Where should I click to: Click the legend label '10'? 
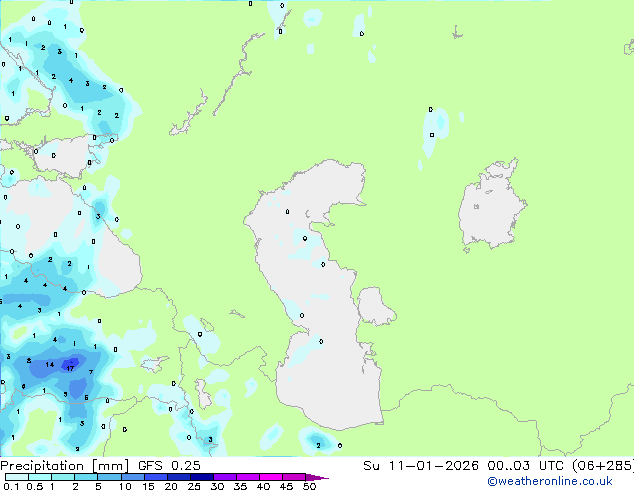tap(125, 486)
